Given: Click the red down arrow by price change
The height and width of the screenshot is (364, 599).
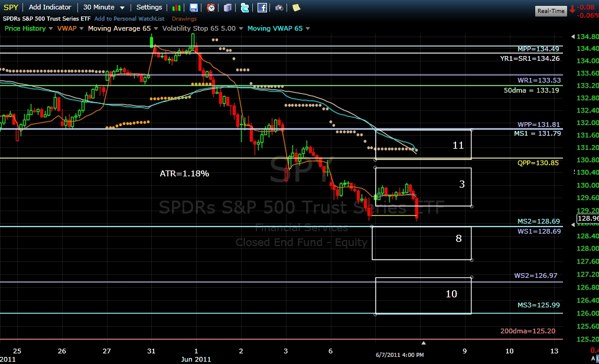Looking at the screenshot, I should (x=572, y=9).
